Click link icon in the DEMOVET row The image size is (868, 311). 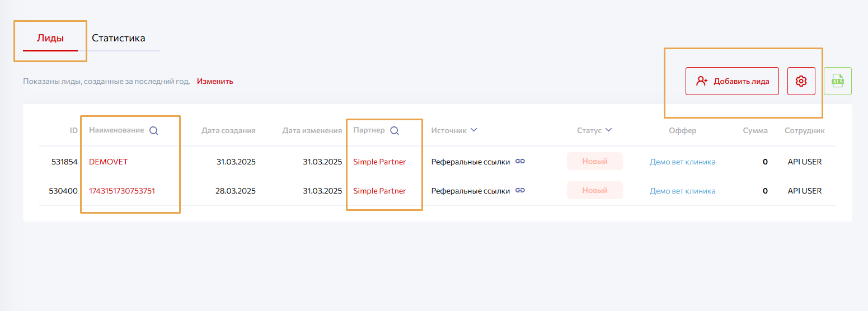520,162
